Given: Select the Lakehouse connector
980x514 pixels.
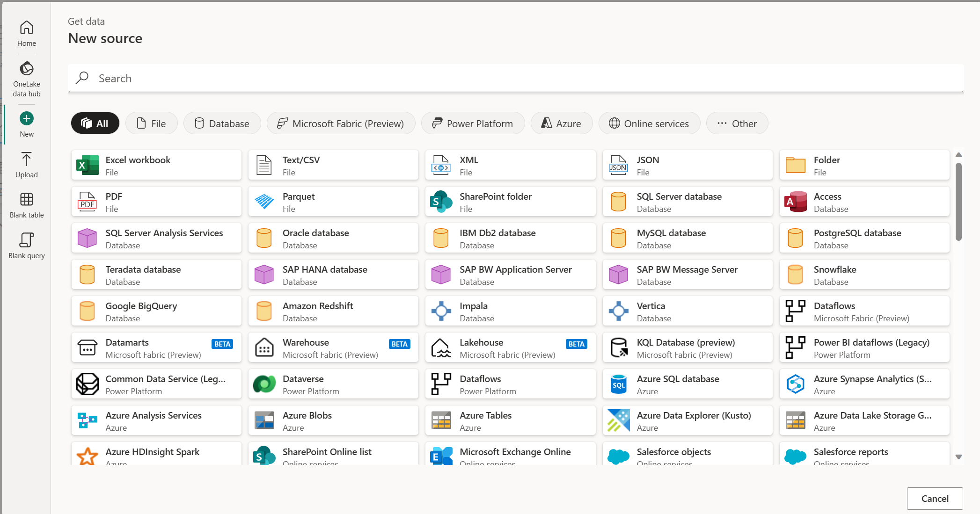Looking at the screenshot, I should coord(510,348).
